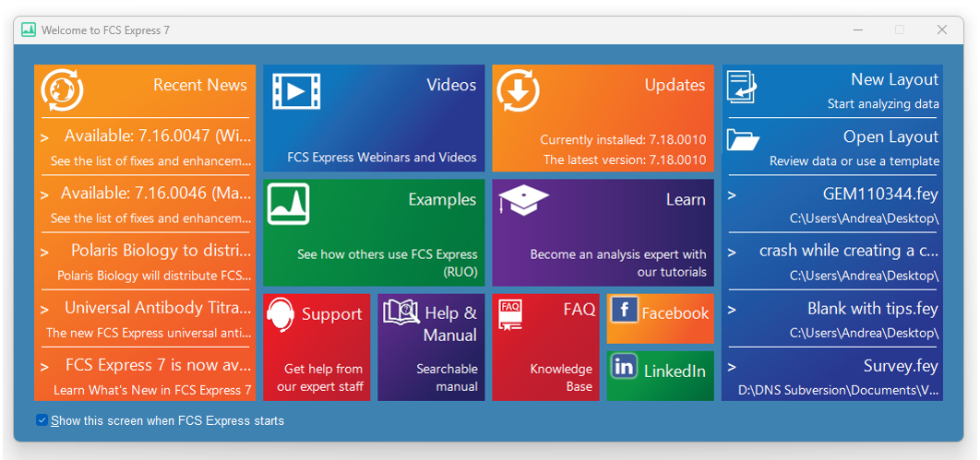Click Get help from our expert staff
The width and height of the screenshot is (980, 460).
coord(320,378)
